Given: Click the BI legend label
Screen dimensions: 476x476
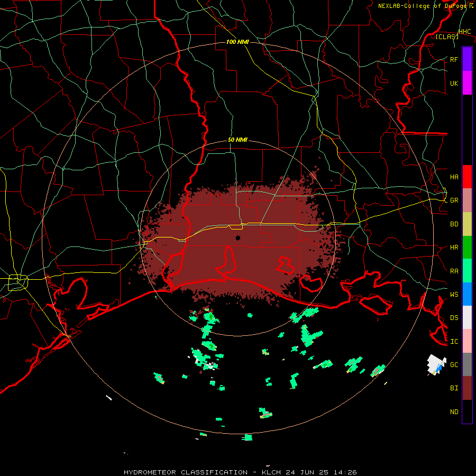Looking at the screenshot, I should click(454, 388).
